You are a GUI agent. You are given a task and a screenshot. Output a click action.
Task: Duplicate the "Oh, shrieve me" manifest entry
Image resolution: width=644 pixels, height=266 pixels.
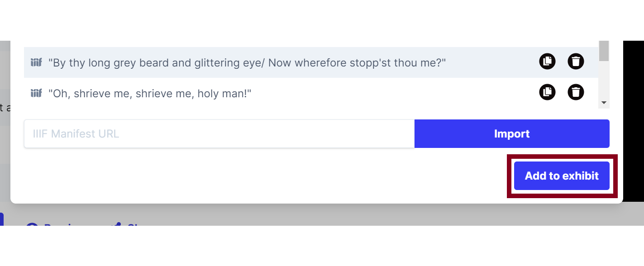pos(547,92)
